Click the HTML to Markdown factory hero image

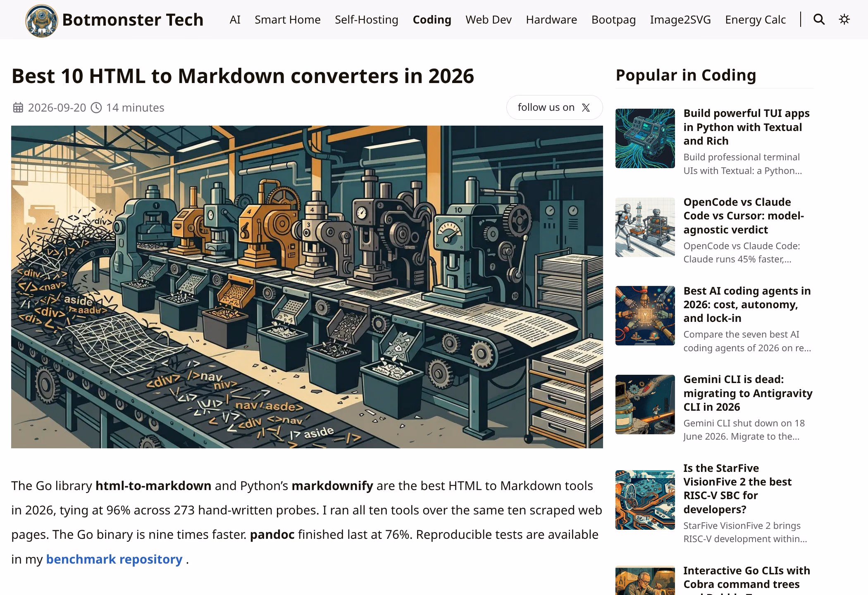tap(307, 287)
